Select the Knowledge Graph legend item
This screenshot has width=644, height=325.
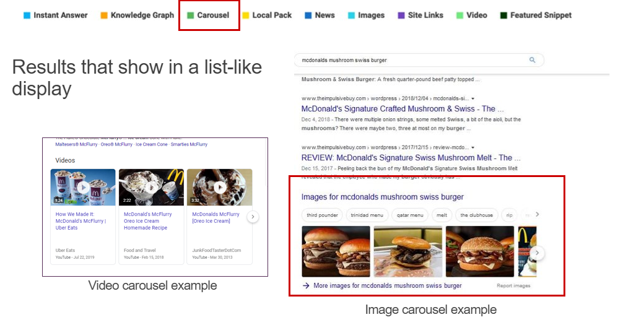(x=137, y=15)
